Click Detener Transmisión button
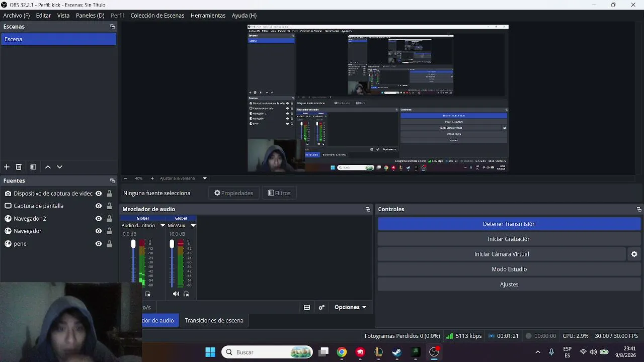The image size is (644, 362). pyautogui.click(x=509, y=224)
